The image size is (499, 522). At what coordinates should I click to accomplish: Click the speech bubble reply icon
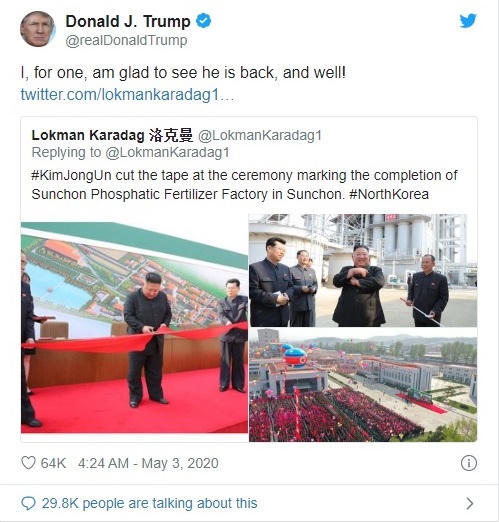click(28, 503)
